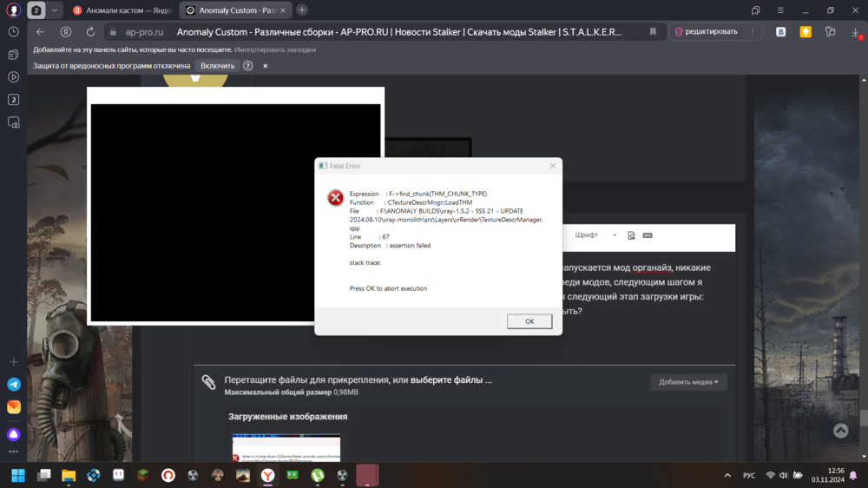Viewport: 868px width, 488px height.
Task: Open the tab group counter showing 2
Action: click(36, 10)
